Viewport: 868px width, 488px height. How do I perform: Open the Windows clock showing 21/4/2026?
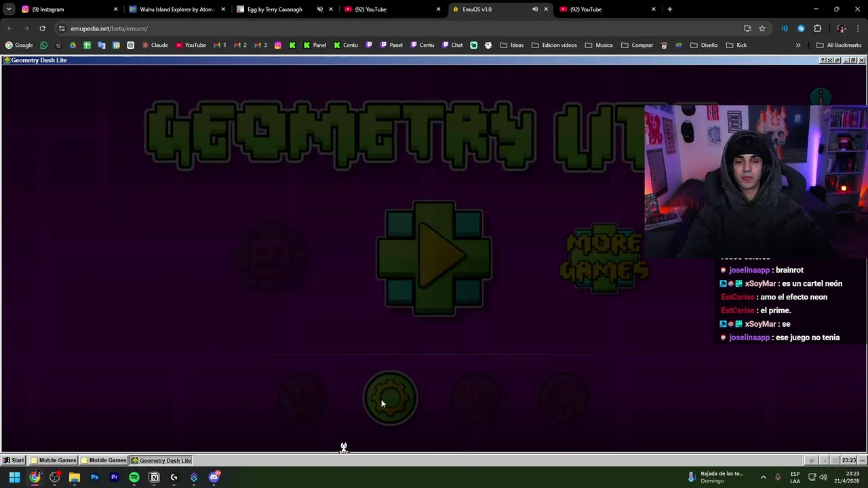[847, 477]
